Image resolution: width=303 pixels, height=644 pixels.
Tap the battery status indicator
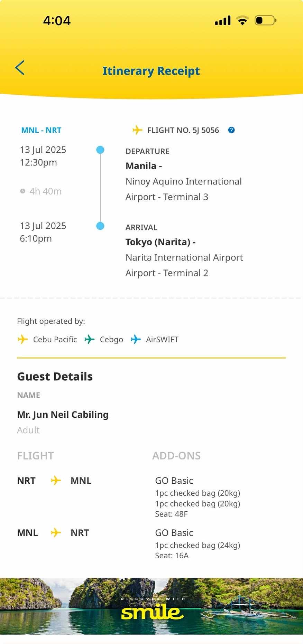pyautogui.click(x=265, y=20)
